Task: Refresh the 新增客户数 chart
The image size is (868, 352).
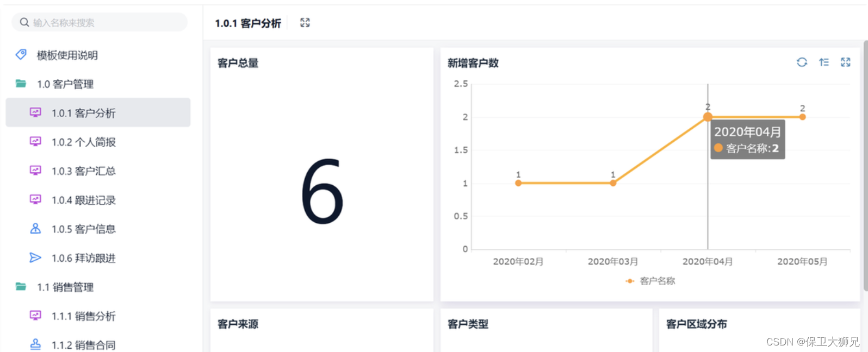Action: click(802, 62)
